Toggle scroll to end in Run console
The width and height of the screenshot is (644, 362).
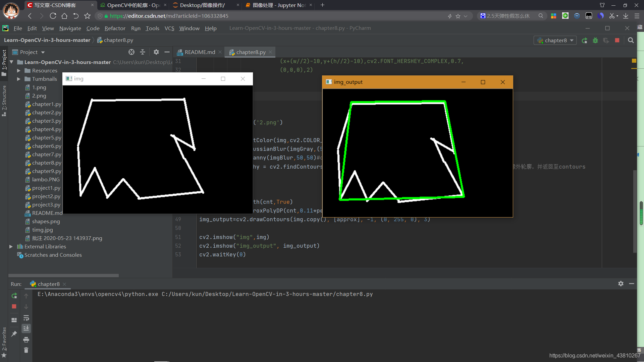26,328
